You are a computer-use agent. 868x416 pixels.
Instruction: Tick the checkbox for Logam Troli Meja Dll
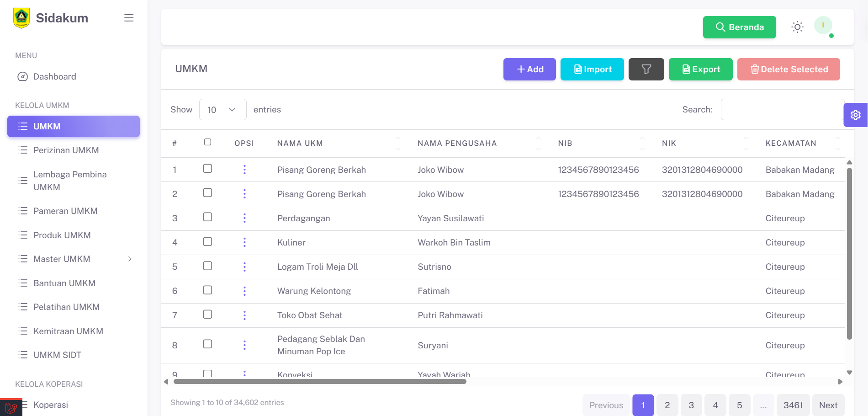(x=207, y=266)
